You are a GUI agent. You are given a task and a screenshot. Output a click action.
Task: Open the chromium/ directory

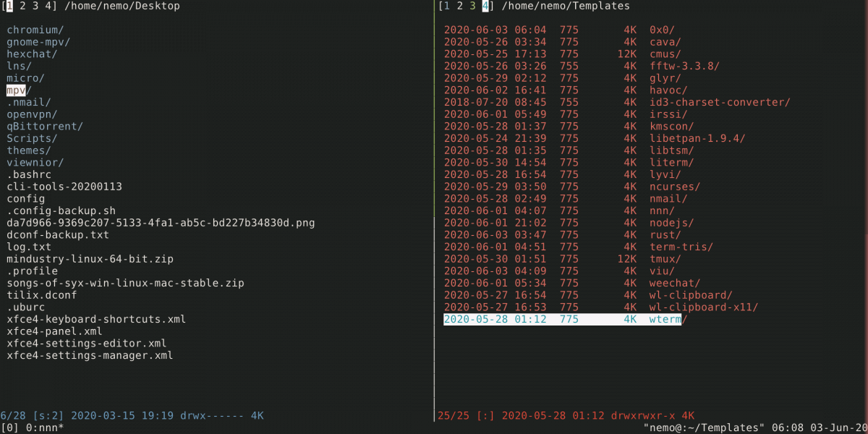(x=35, y=30)
